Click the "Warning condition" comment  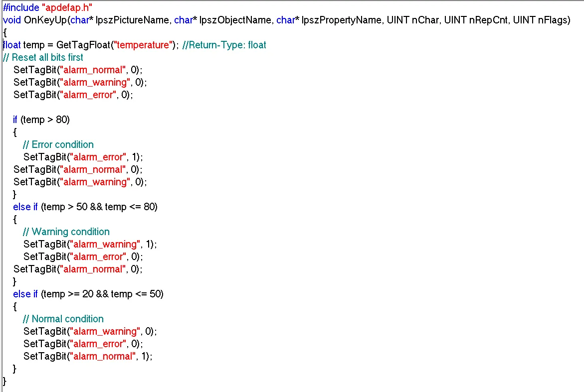coord(66,232)
